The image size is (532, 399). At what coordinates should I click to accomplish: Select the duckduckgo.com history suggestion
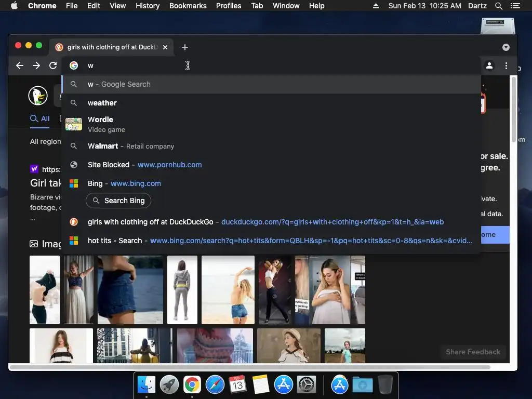pos(271,222)
